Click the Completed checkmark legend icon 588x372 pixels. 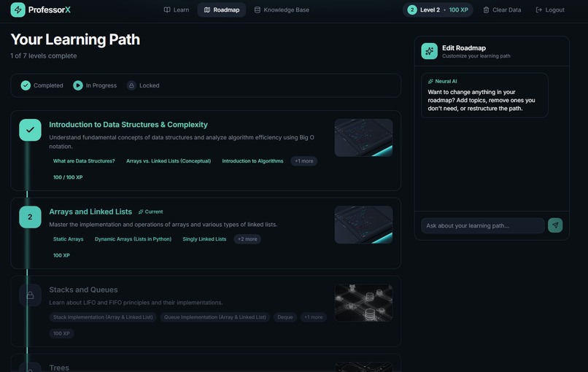coord(26,85)
